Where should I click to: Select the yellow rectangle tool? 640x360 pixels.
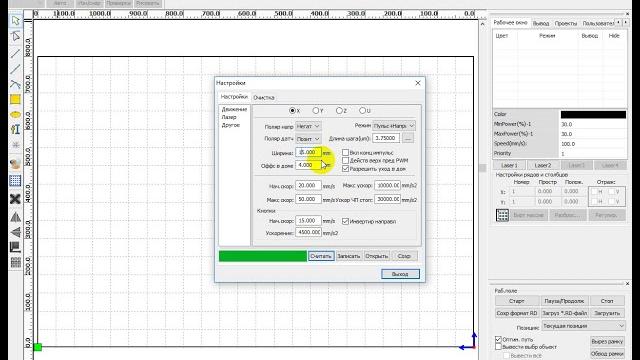click(x=16, y=100)
